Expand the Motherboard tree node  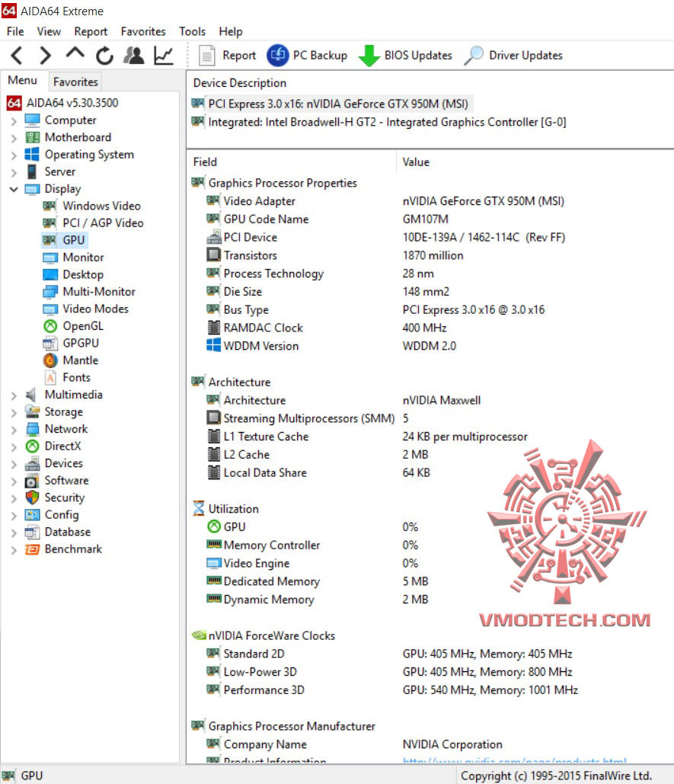pyautogui.click(x=14, y=138)
